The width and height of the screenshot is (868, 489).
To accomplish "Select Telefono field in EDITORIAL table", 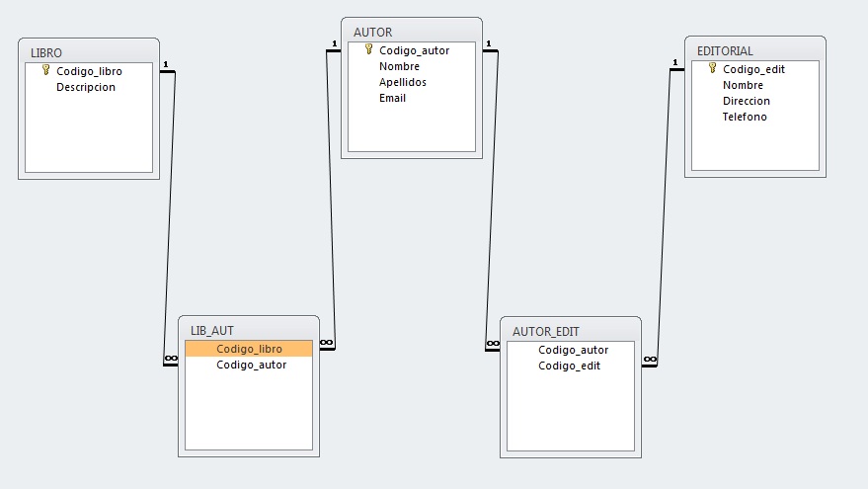I will pos(745,117).
